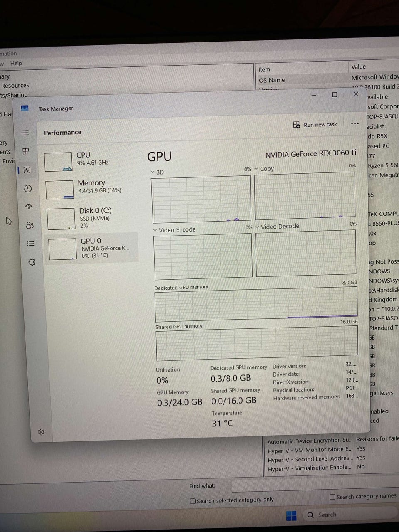Click the Item column header in System Information
The image size is (399, 532).
(x=264, y=69)
